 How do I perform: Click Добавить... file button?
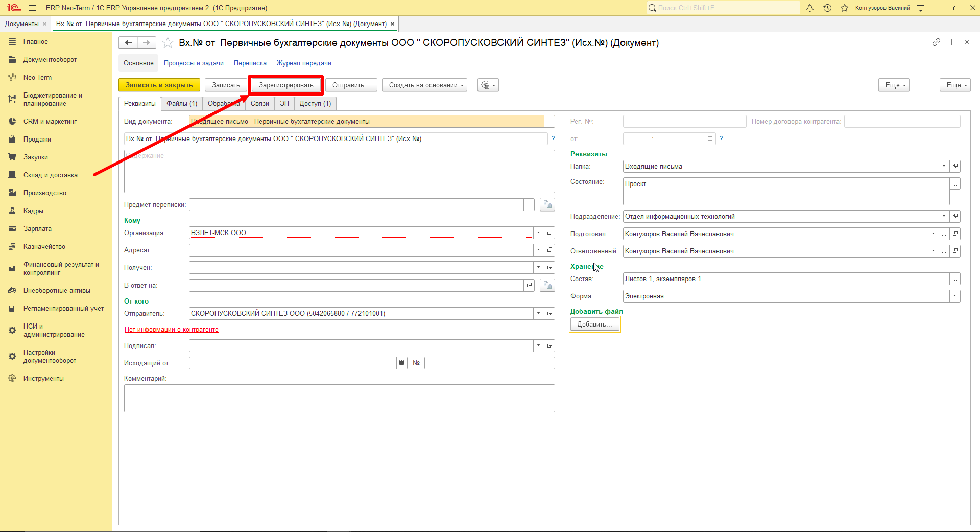coord(594,324)
